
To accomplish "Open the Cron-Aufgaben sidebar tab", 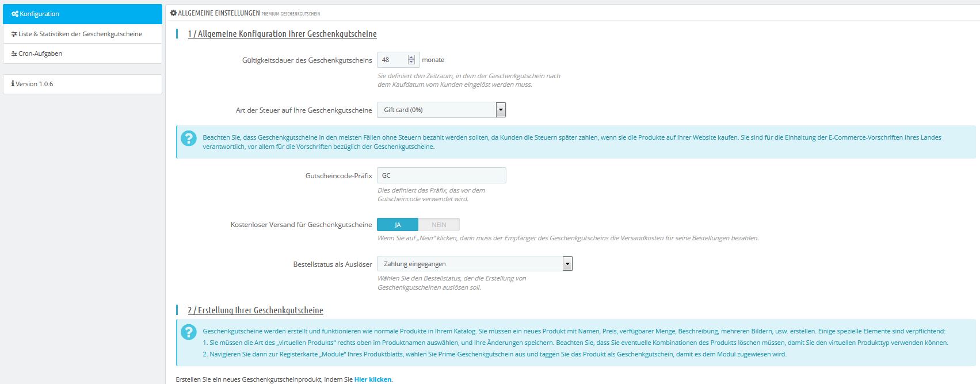I will tap(82, 53).
